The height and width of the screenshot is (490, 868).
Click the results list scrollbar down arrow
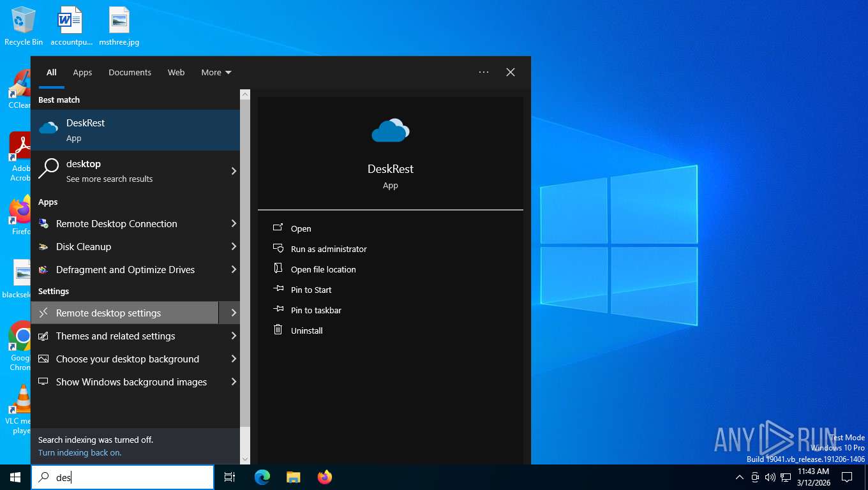[245, 459]
